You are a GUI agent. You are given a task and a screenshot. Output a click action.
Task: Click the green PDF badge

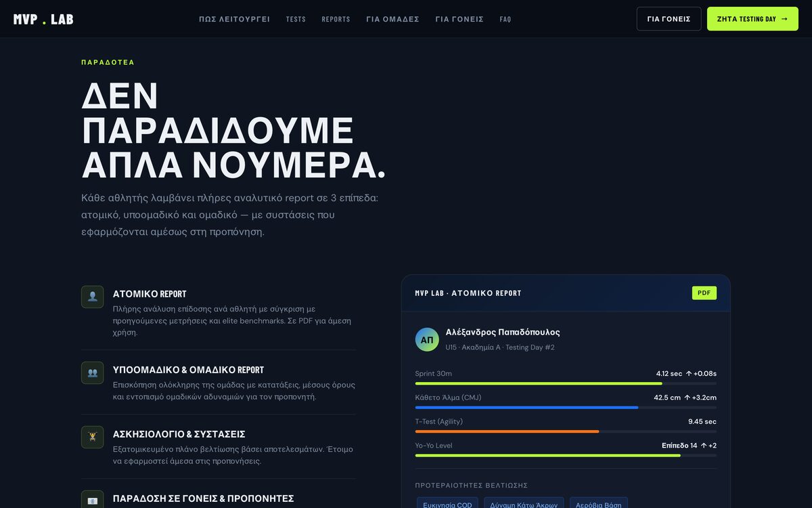click(x=704, y=293)
